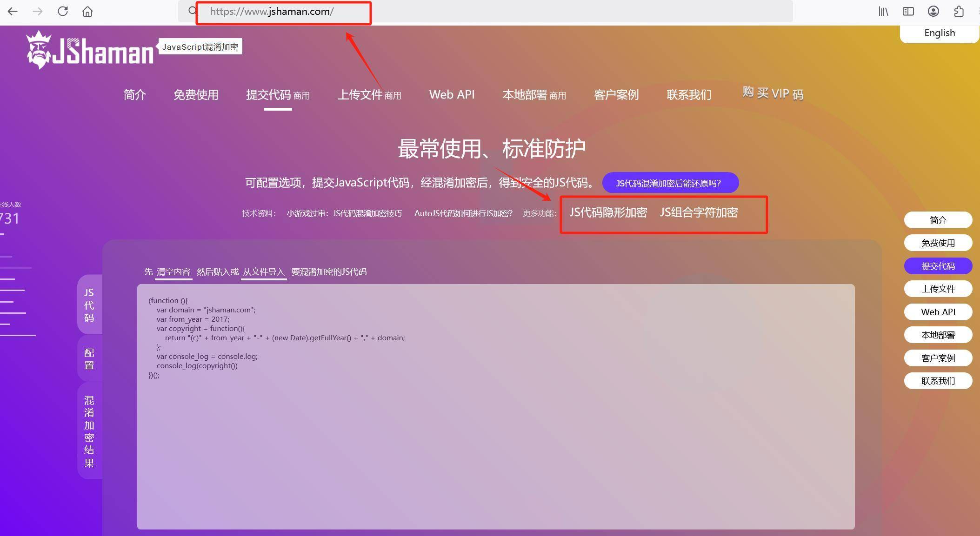Click the JavaScript混淆加密 label
This screenshot has width=980, height=536.
click(x=200, y=46)
